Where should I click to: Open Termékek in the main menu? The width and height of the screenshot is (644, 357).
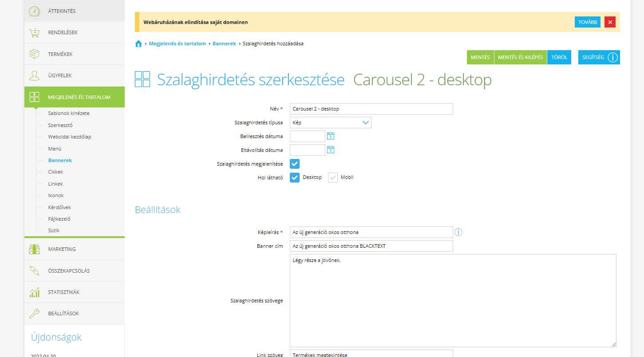75,54
